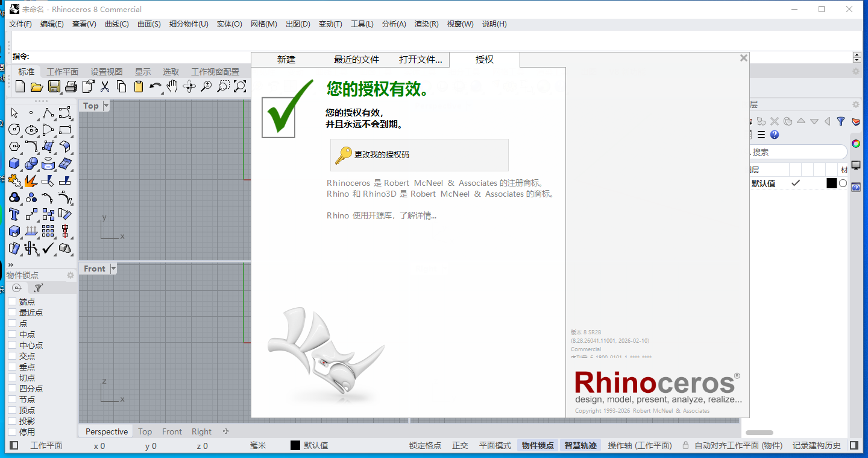This screenshot has height=458, width=868.
Task: Click the 搜索 field in the layers panel
Action: (x=797, y=151)
